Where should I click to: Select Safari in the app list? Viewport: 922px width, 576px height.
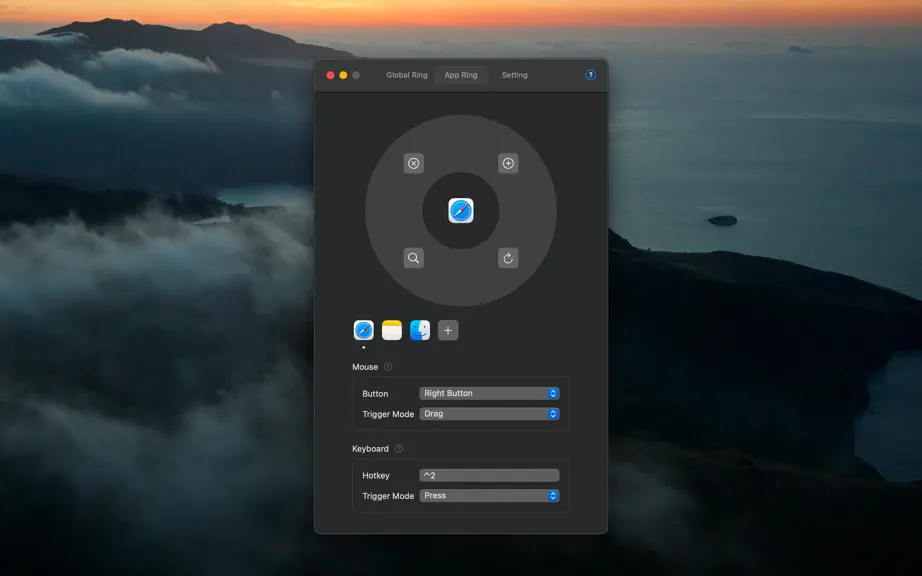click(363, 330)
